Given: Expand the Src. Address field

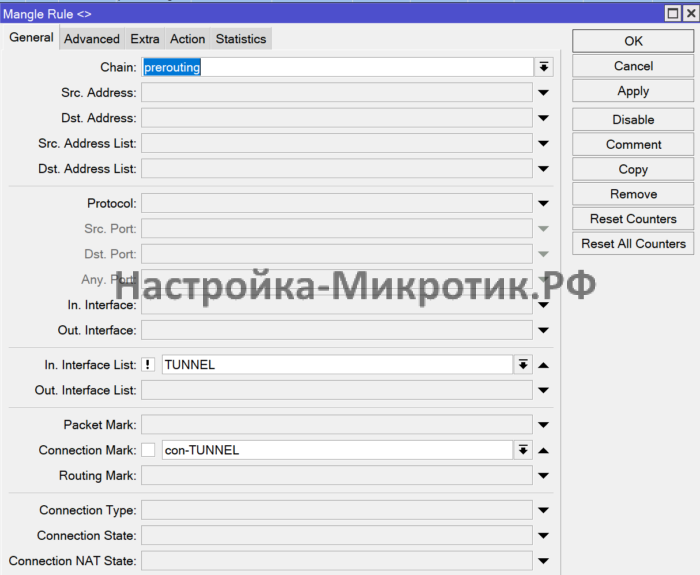Looking at the screenshot, I should tap(543, 92).
